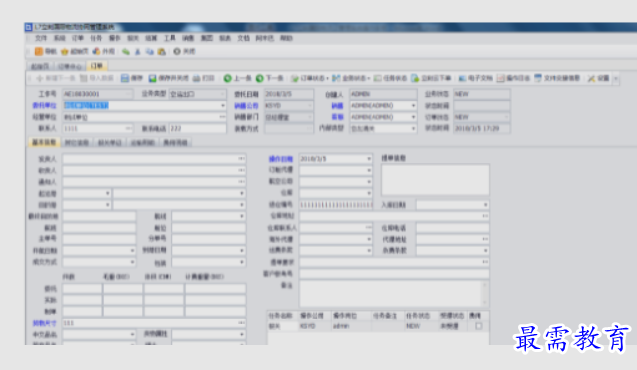Open 销售 ADMIN(ADMIN) dropdown

coord(414,106)
